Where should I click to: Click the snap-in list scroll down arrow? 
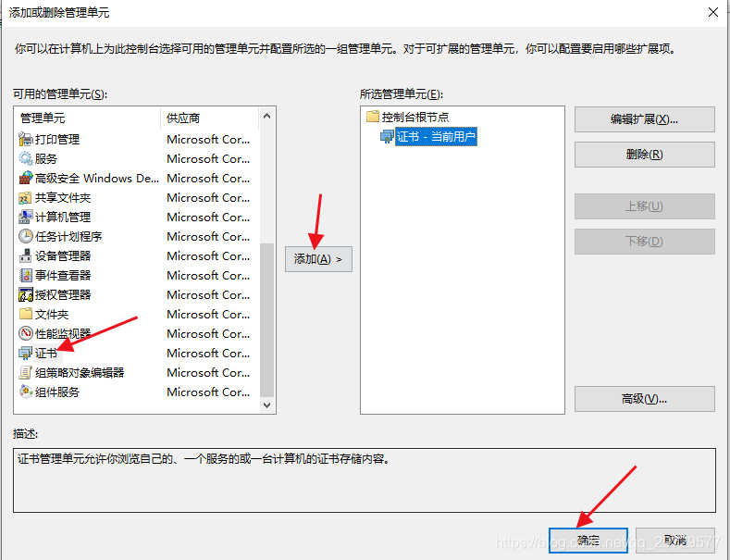tap(266, 404)
